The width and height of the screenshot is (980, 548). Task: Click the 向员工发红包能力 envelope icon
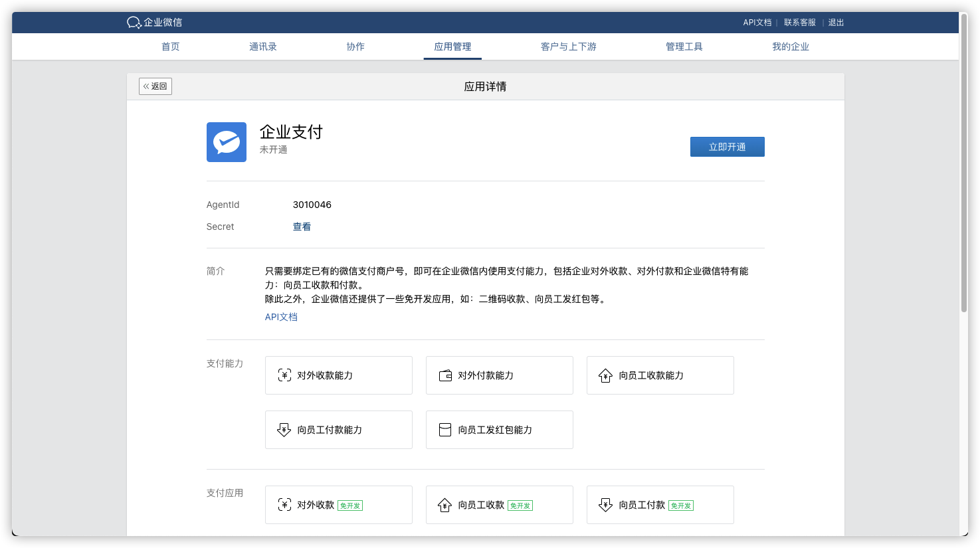(x=445, y=430)
